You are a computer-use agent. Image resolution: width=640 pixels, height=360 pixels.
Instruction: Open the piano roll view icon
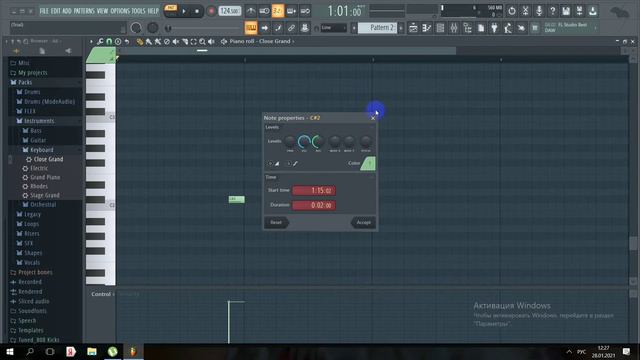click(x=427, y=28)
